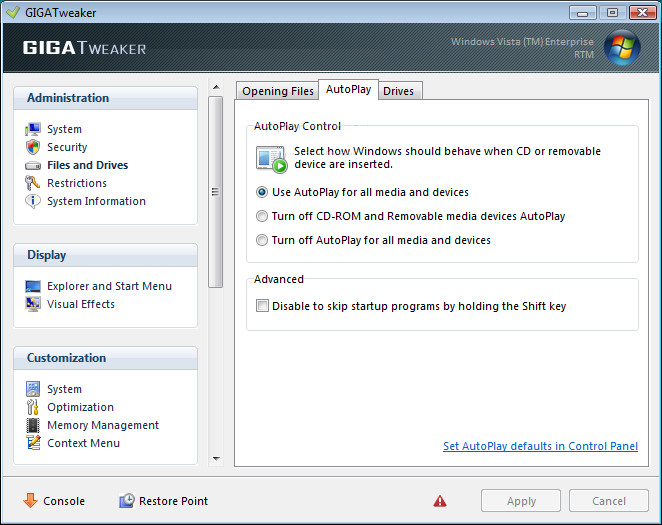662x525 pixels.
Task: Click the Restore Point button label
Action: [174, 501]
